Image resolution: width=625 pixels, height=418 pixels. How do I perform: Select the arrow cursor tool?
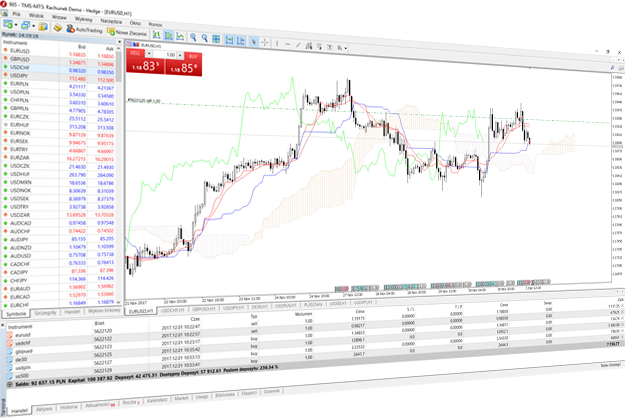(254, 41)
